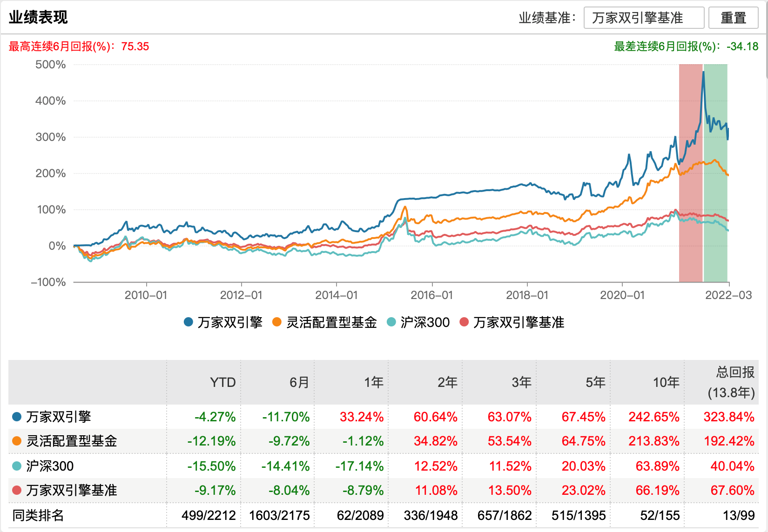Toggle 灵活配置型基金 legend entry
Image resolution: width=768 pixels, height=532 pixels.
point(325,322)
